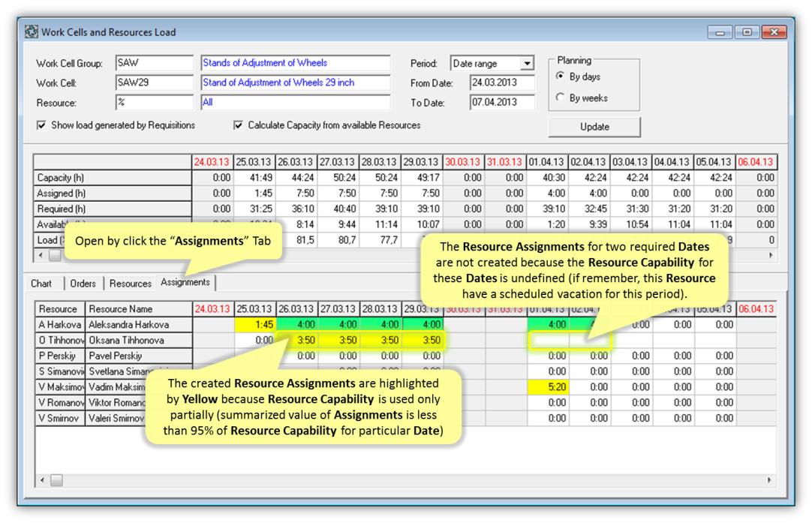
Task: Click the 0:00 cell for Tihhonova on 25.03.13
Action: coord(255,340)
